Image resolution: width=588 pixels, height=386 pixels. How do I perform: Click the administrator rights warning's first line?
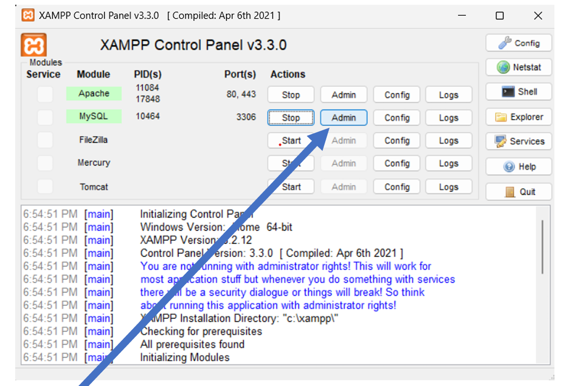(286, 266)
